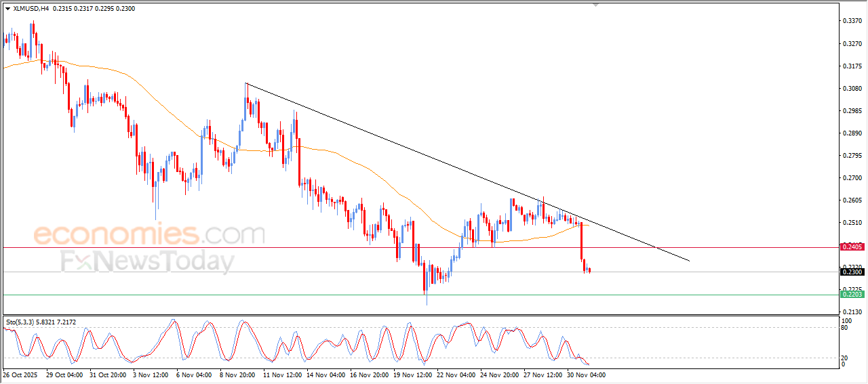
Task: Click the 0.3370 price axis label
Action: [852, 22]
